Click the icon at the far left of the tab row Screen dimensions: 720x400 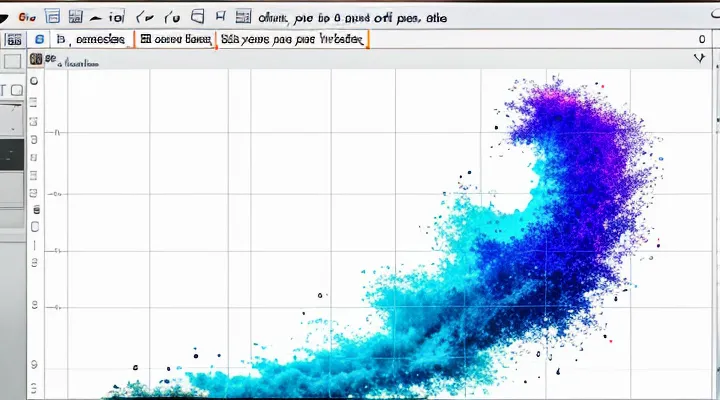(14, 39)
